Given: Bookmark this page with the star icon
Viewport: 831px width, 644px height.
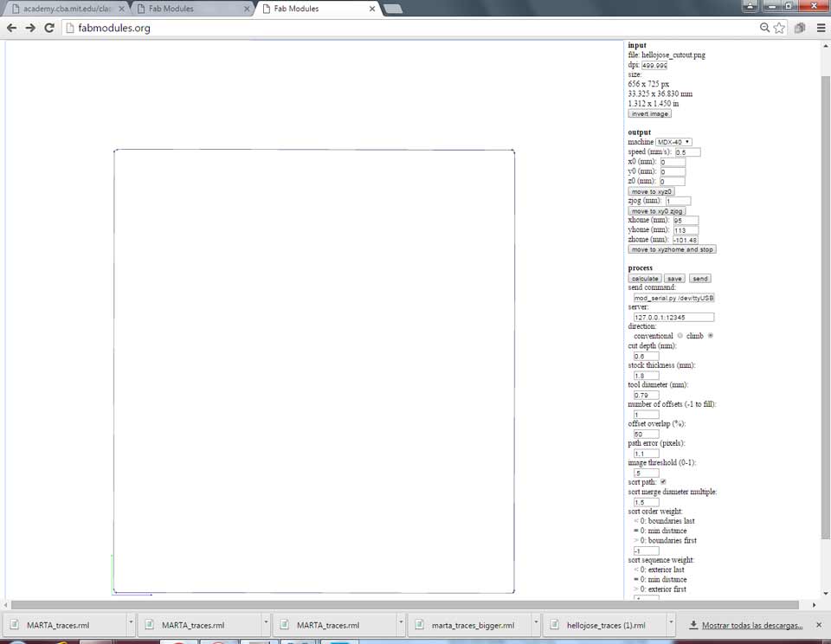Looking at the screenshot, I should 779,28.
